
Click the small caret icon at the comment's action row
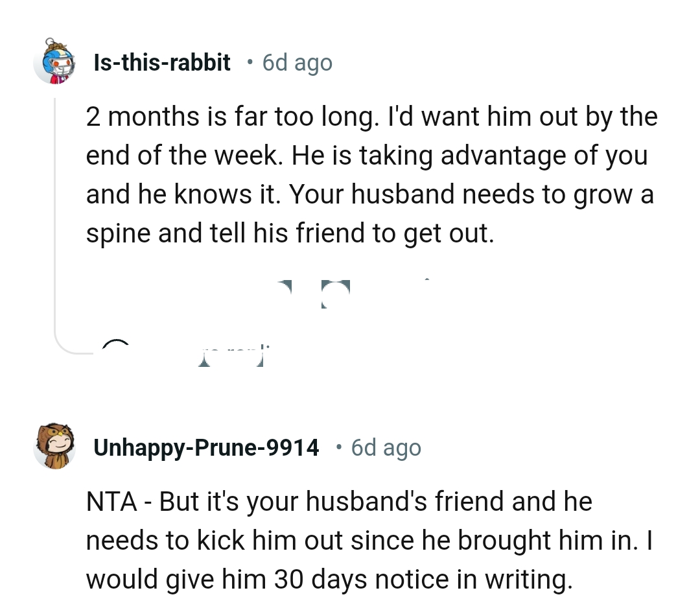[428, 280]
